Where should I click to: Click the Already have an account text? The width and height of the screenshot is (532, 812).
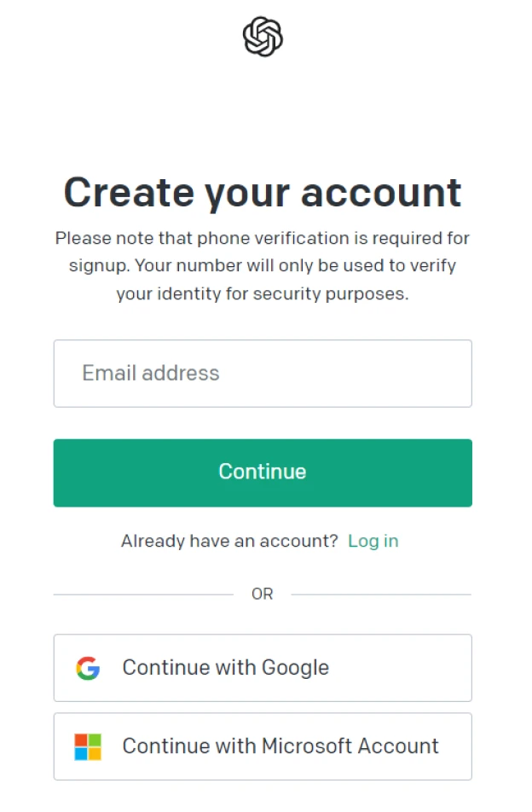pyautogui.click(x=229, y=541)
